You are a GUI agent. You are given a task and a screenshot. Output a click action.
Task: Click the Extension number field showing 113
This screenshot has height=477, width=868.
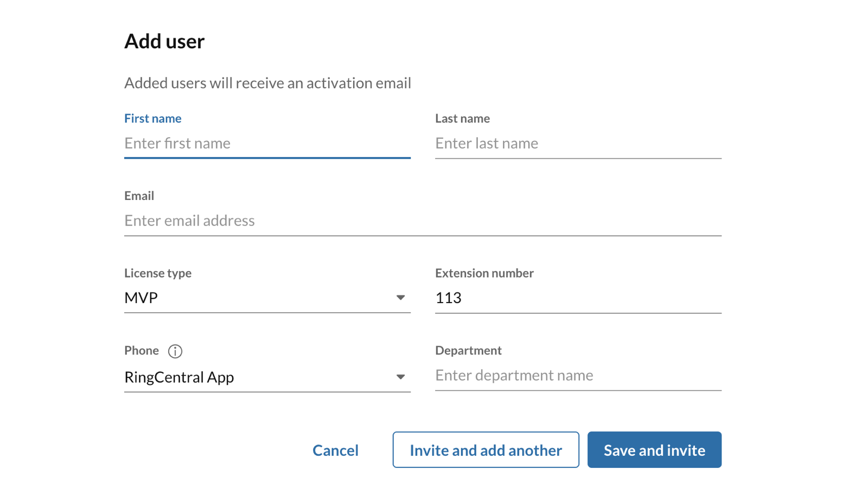[578, 298]
